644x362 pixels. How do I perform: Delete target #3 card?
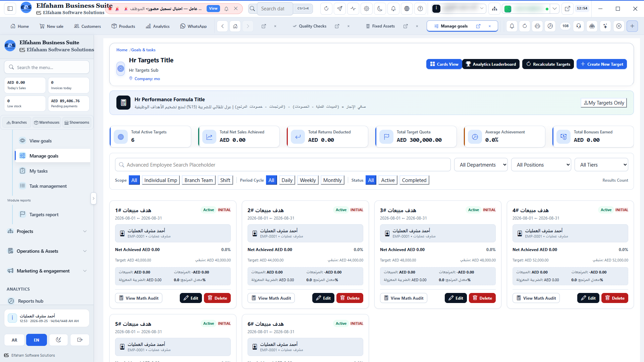pos(482,298)
